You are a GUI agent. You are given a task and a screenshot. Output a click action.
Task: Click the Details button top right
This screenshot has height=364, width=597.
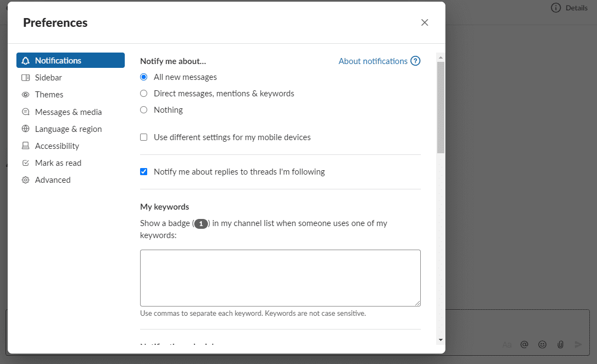(569, 8)
